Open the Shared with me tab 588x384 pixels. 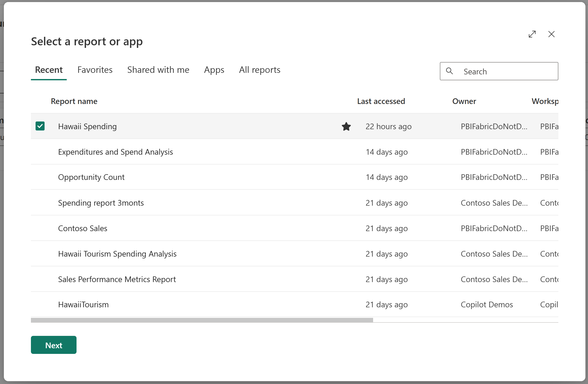[158, 69]
